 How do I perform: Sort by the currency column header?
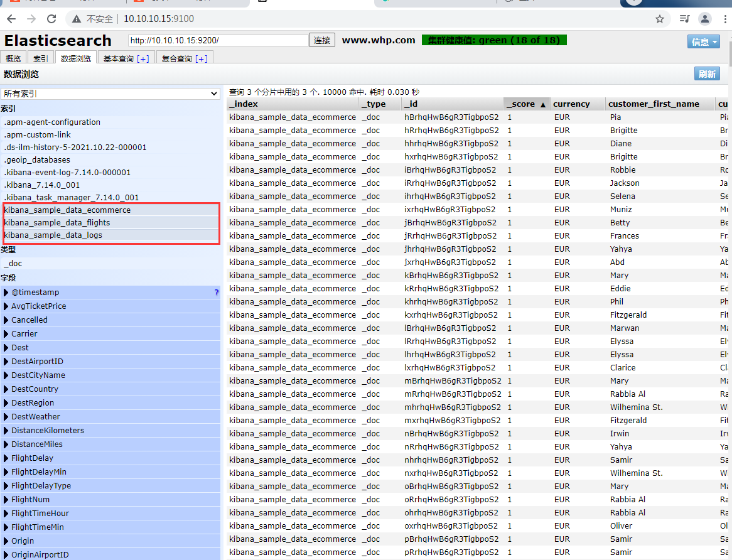tap(577, 104)
